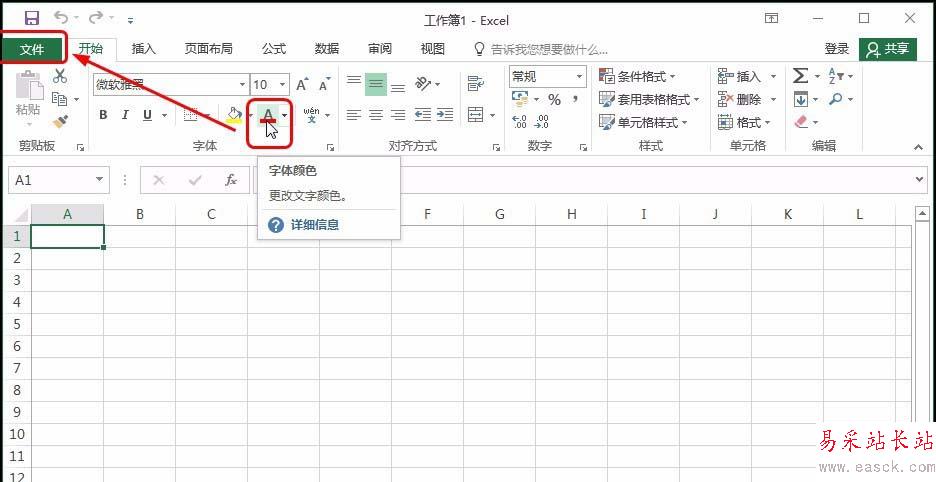Click the Increase Font Size icon
This screenshot has height=482, width=936.
[303, 84]
